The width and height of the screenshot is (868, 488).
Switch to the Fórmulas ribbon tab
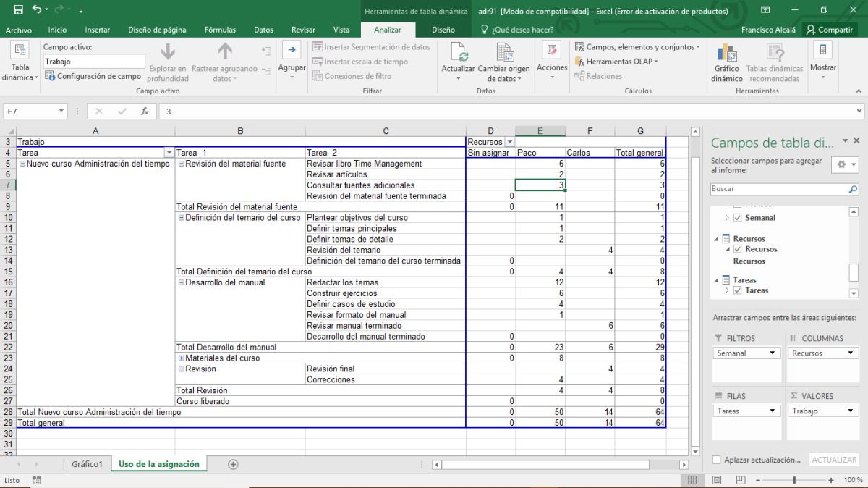click(220, 30)
